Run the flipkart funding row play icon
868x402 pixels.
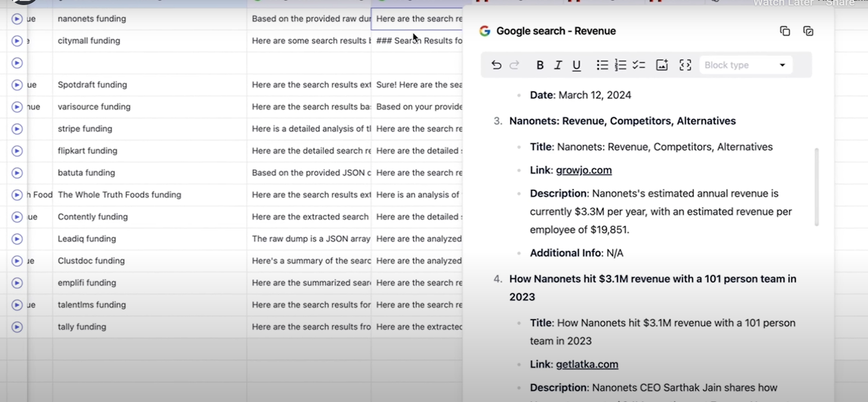pyautogui.click(x=17, y=151)
